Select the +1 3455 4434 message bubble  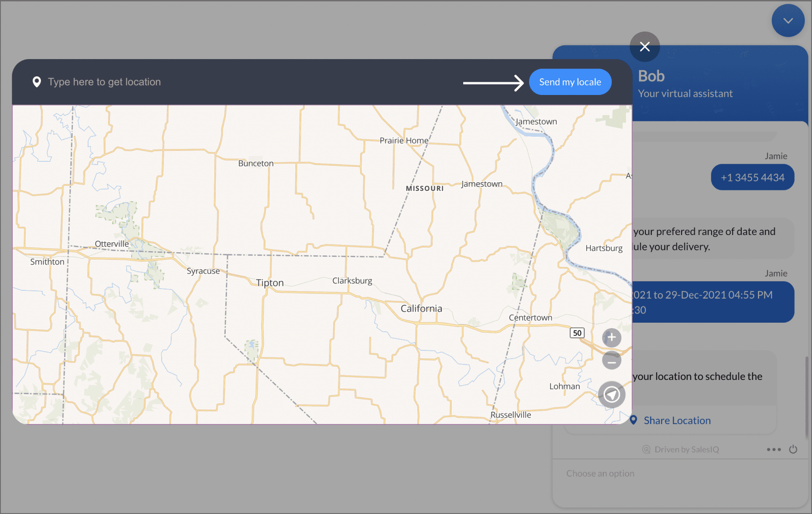(x=753, y=177)
